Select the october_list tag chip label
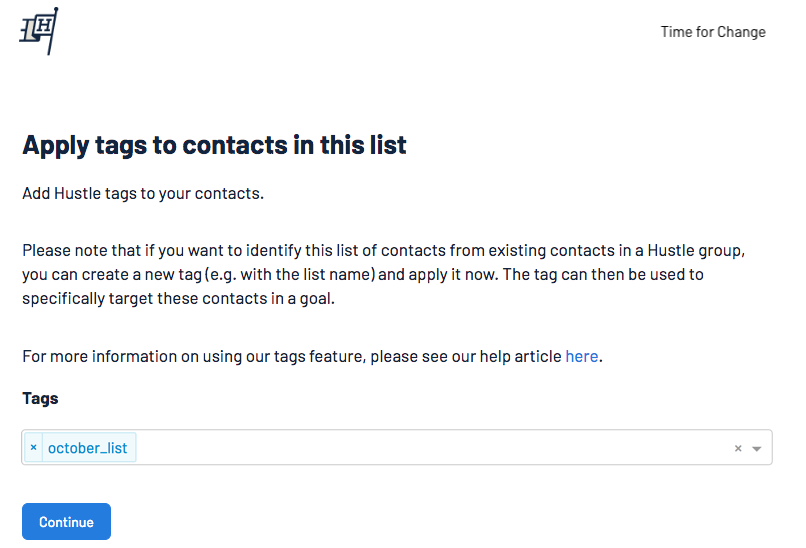The image size is (806, 548). [x=87, y=448]
